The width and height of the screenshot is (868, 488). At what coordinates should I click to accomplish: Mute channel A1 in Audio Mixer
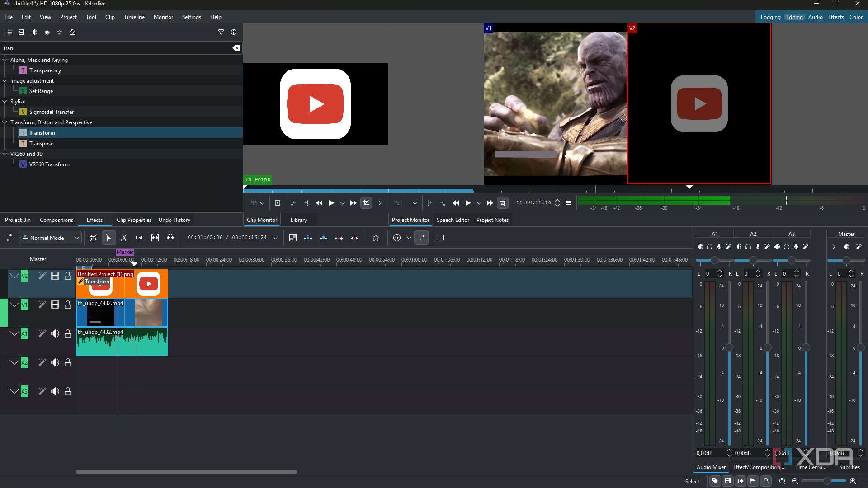[700, 247]
